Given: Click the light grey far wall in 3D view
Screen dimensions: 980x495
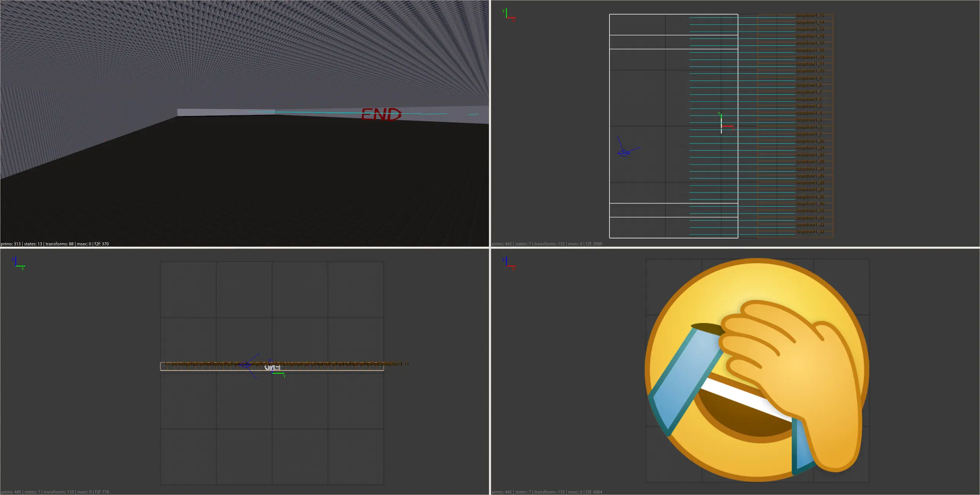Looking at the screenshot, I should 226,112.
